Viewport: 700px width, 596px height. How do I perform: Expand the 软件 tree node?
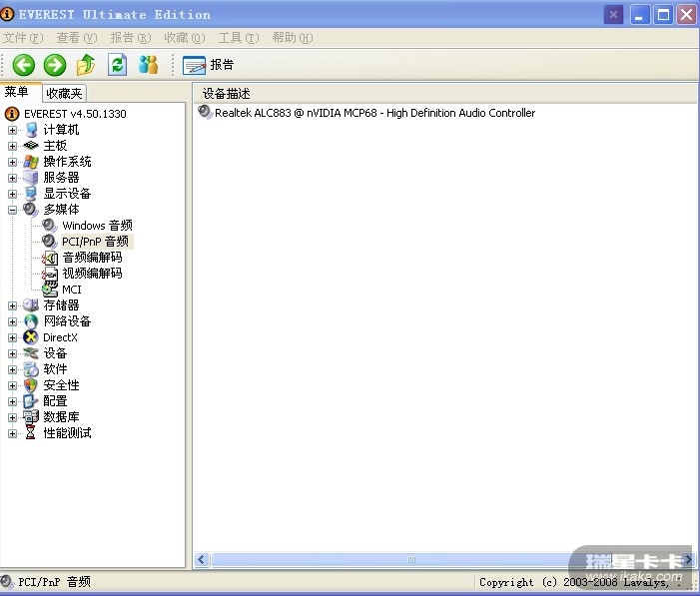click(13, 369)
